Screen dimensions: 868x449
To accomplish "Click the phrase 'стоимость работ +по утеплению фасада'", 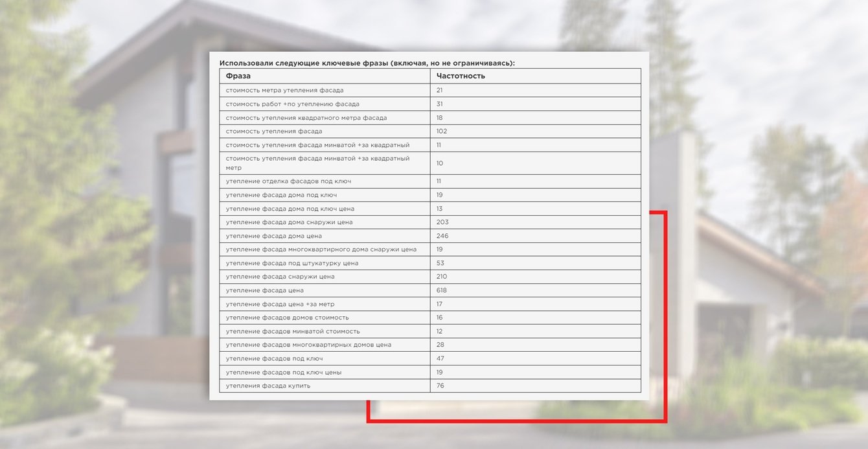I will pos(292,104).
